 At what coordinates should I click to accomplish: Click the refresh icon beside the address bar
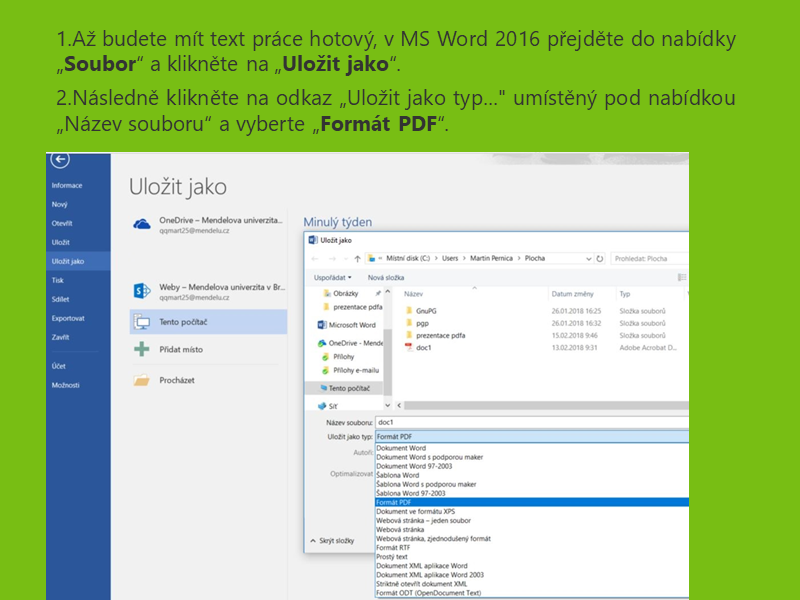[599, 258]
